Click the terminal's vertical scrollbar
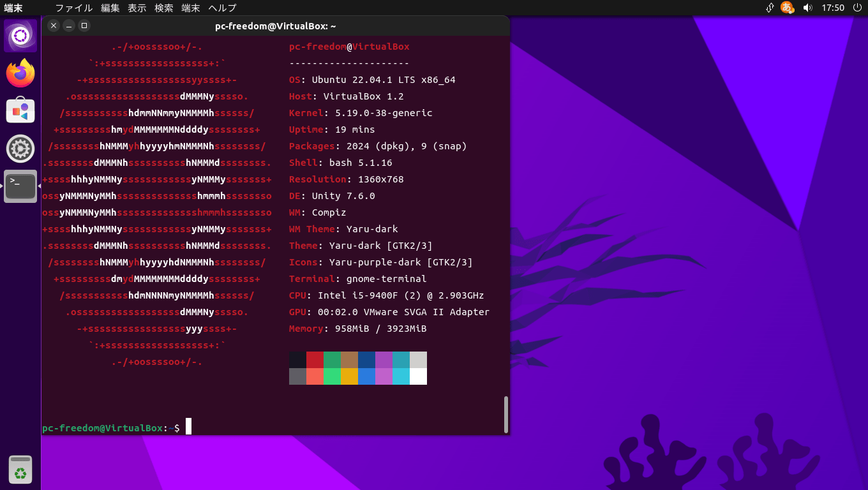This screenshot has height=490, width=868. (x=506, y=414)
